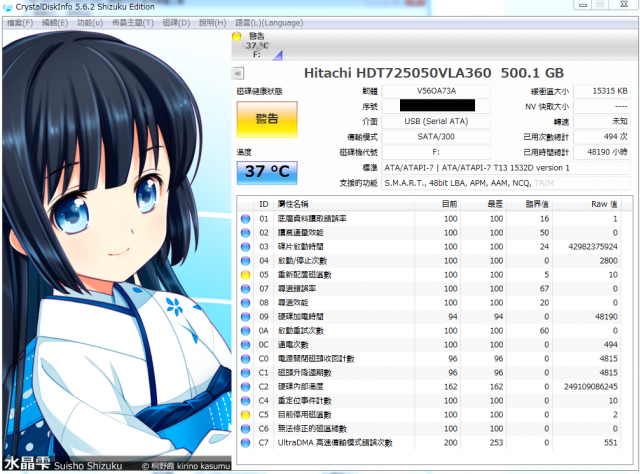Open the 編輯(E) menu
Viewport: 640px width, 474px height.
click(55, 23)
